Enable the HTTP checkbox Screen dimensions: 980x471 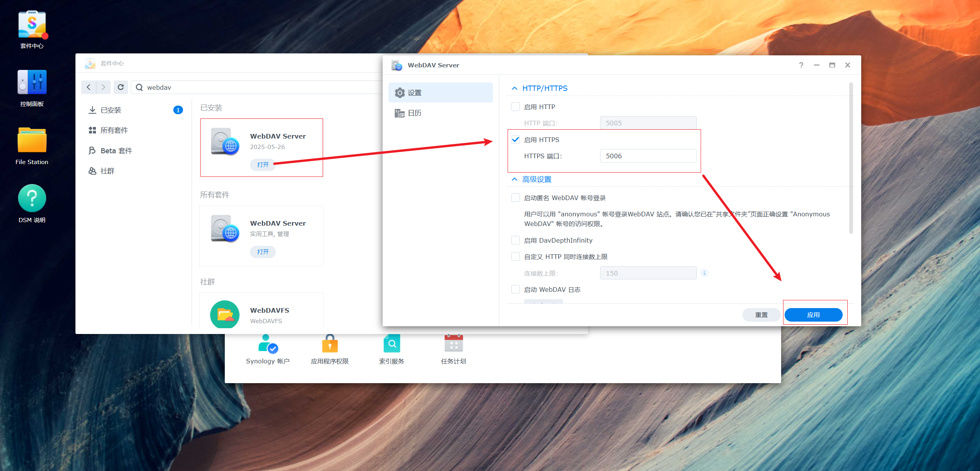pos(515,107)
